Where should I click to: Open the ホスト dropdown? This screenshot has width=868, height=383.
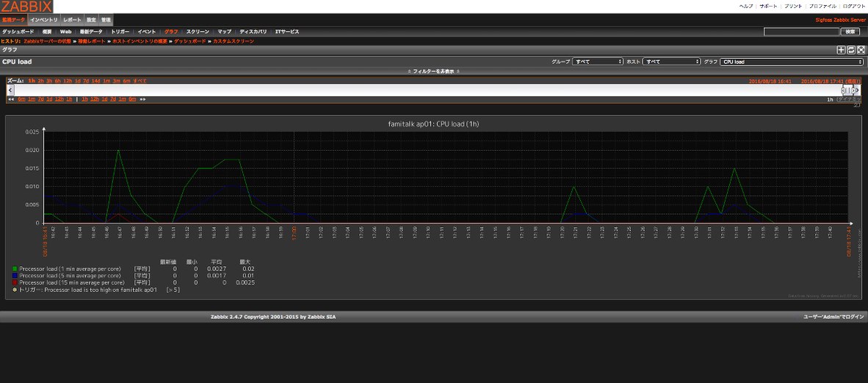pos(671,62)
